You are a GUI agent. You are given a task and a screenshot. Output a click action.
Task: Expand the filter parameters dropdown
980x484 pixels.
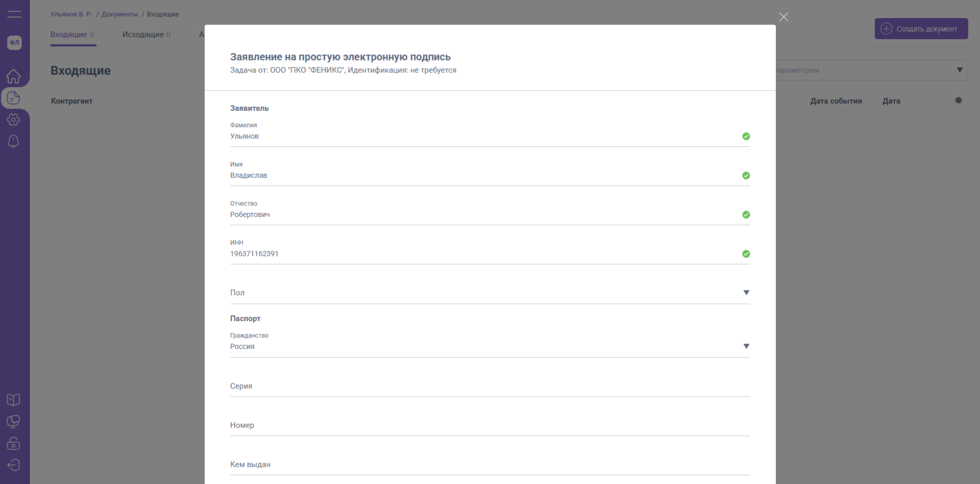coord(960,70)
